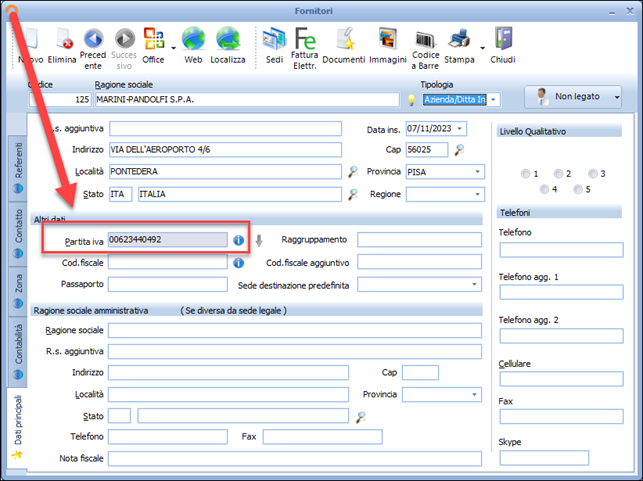Select quality level 2 radio button

(x=558, y=174)
